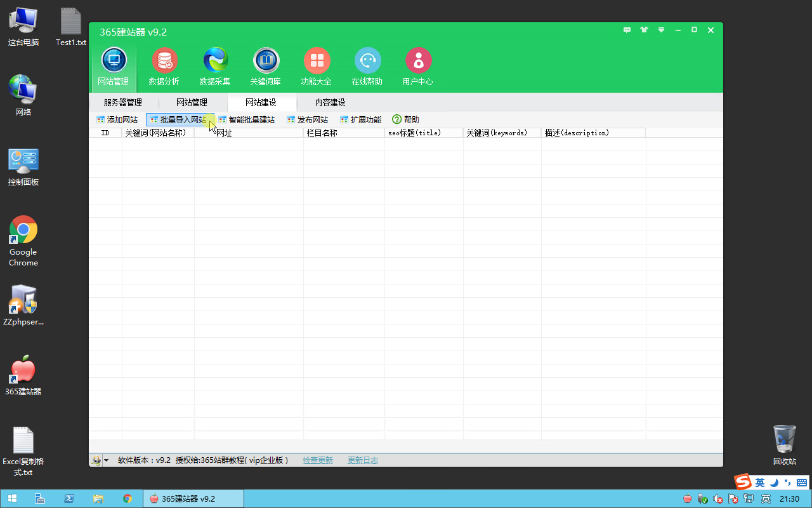Click the 控制面板 desktop icon

click(x=23, y=166)
